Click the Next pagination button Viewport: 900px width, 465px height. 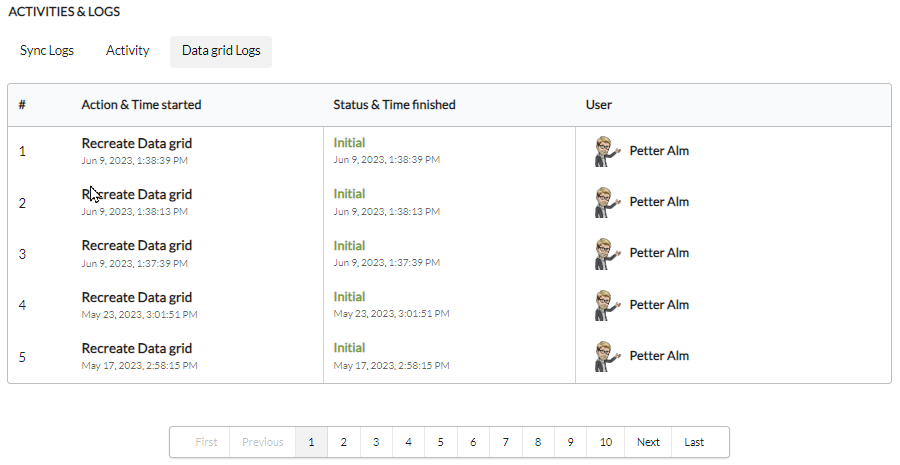point(648,442)
